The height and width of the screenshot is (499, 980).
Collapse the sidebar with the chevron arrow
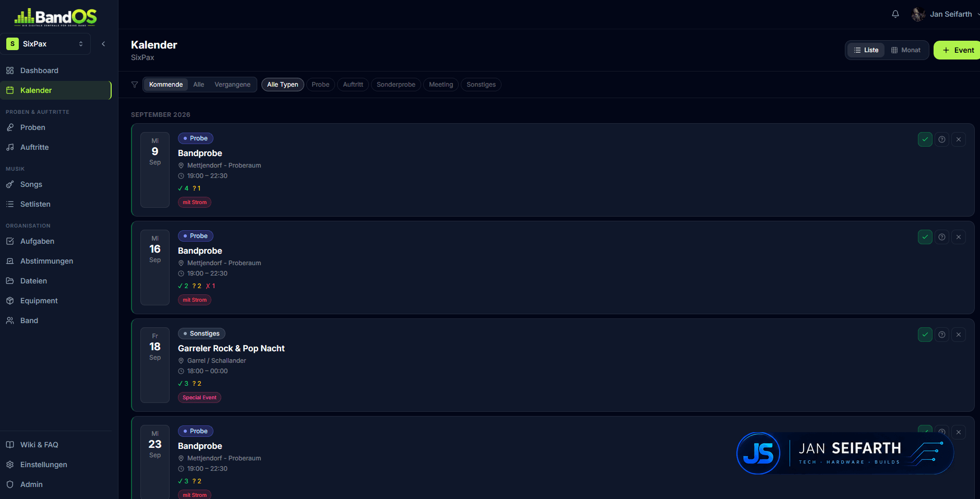(x=103, y=44)
